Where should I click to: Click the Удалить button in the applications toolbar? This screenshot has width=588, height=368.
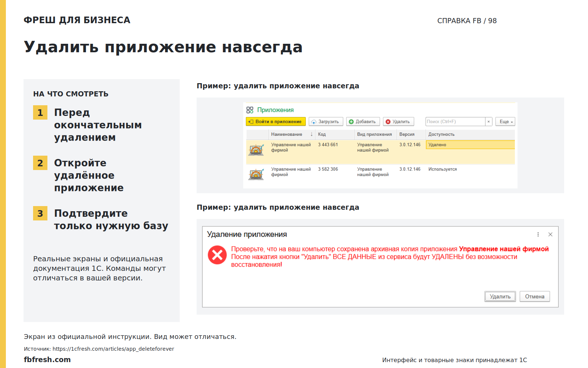point(398,121)
